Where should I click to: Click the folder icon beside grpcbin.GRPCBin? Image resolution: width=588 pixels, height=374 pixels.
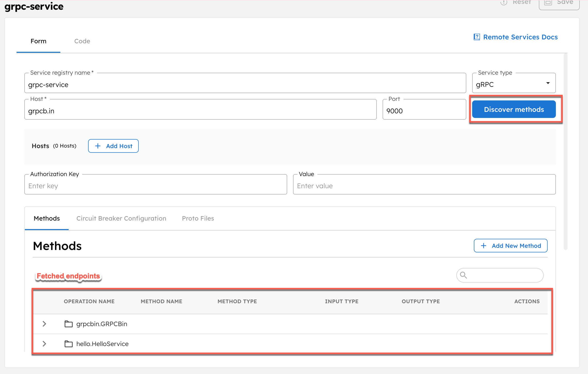coord(69,324)
